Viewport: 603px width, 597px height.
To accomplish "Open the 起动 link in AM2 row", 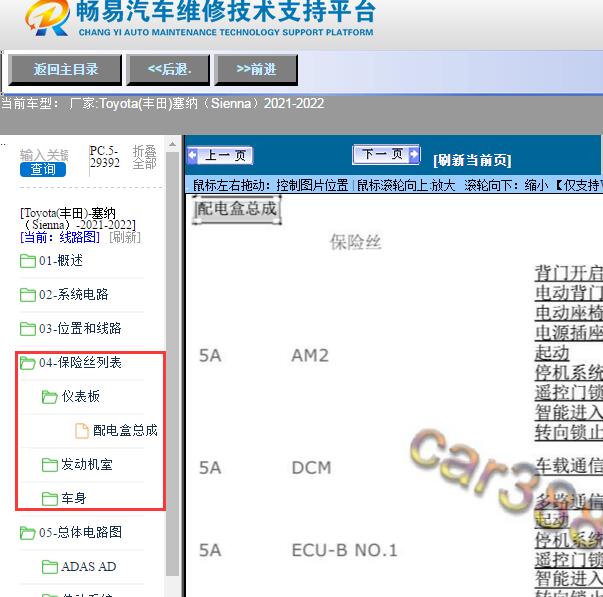I will click(x=552, y=353).
